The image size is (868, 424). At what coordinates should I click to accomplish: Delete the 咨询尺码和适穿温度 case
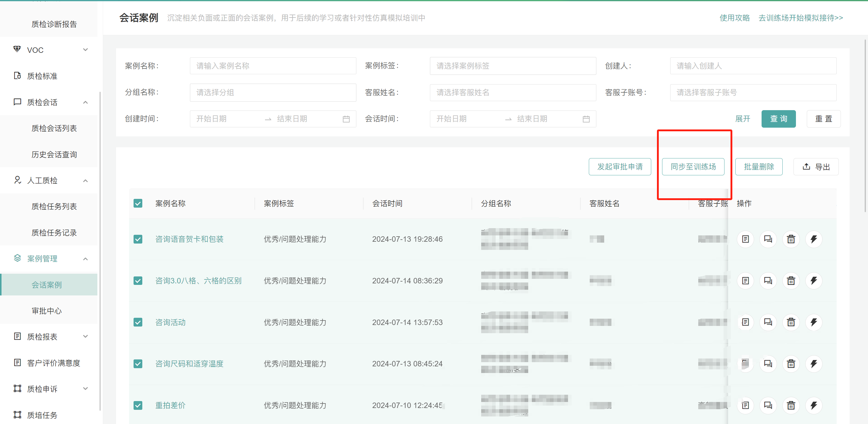pyautogui.click(x=791, y=364)
